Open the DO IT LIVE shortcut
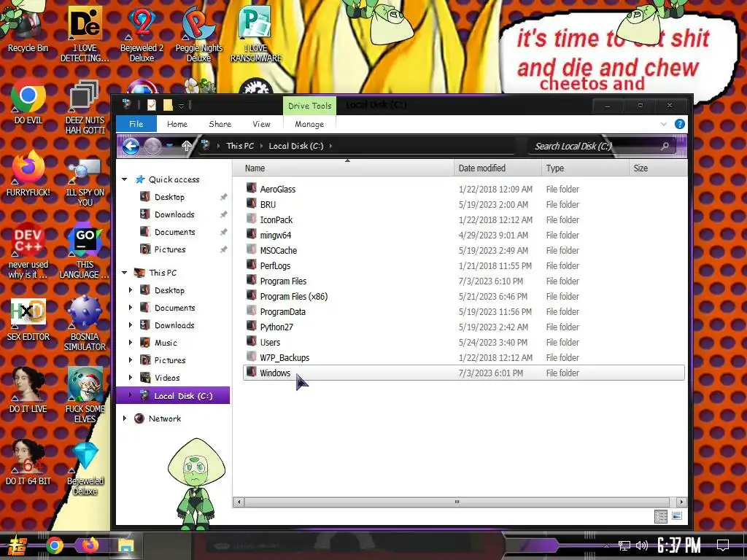The image size is (747, 560). tap(28, 391)
